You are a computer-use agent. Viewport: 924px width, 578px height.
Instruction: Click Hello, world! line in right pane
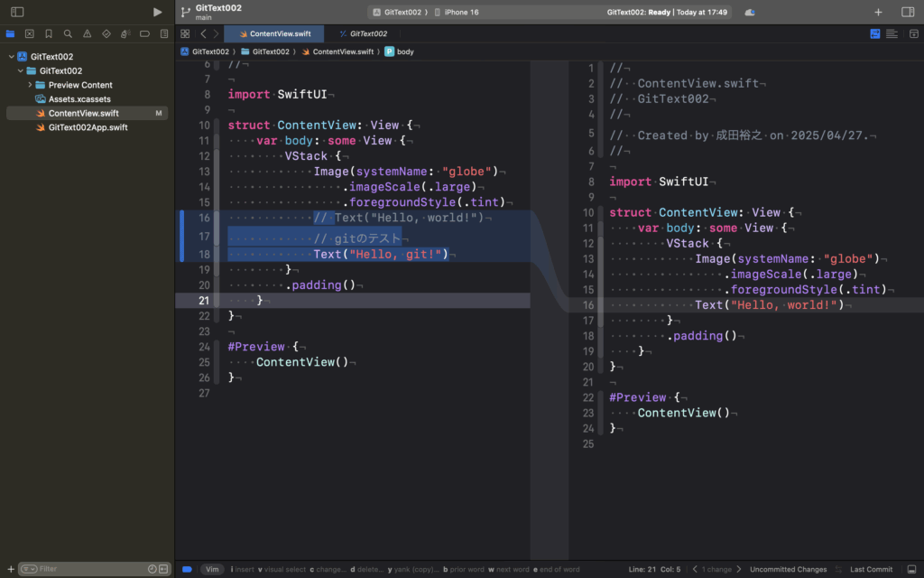tap(770, 305)
